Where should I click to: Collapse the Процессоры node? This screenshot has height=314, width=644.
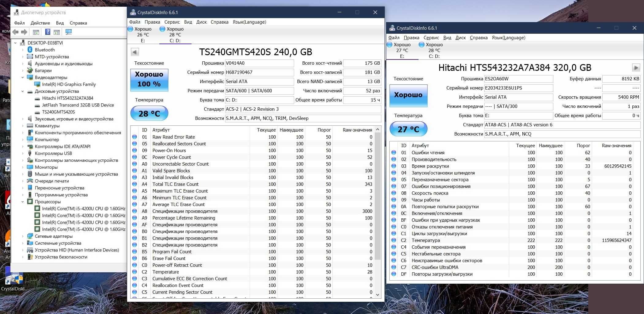click(x=23, y=201)
